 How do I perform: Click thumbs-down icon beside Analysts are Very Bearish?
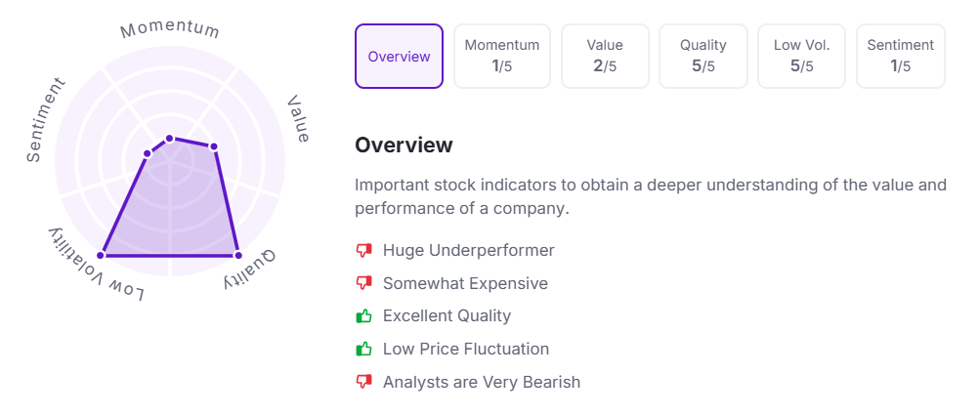(364, 382)
